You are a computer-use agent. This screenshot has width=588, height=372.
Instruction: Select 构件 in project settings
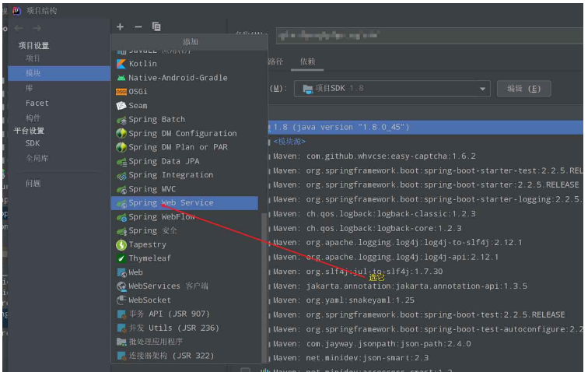click(33, 118)
